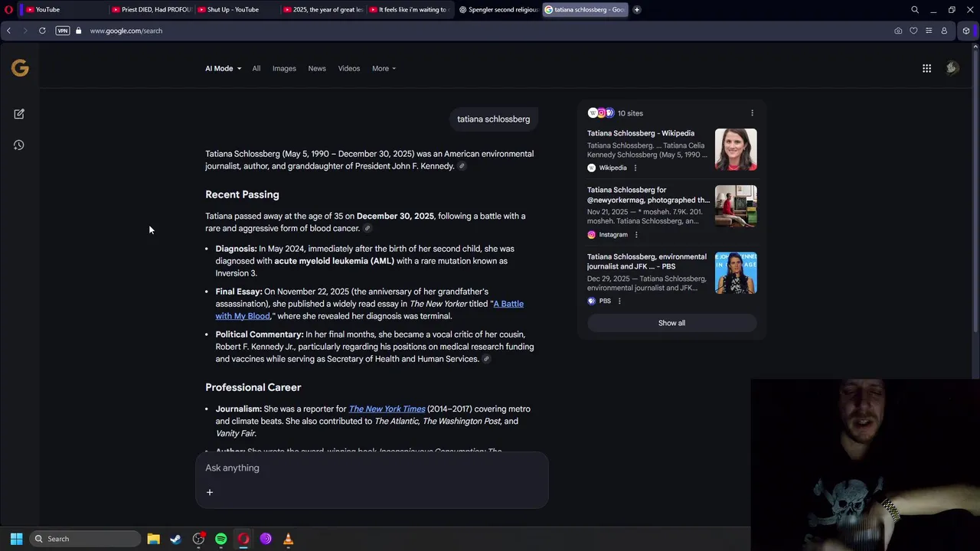Image resolution: width=980 pixels, height=551 pixels.
Task: Focus the 'Ask anything' input field
Action: (x=372, y=468)
